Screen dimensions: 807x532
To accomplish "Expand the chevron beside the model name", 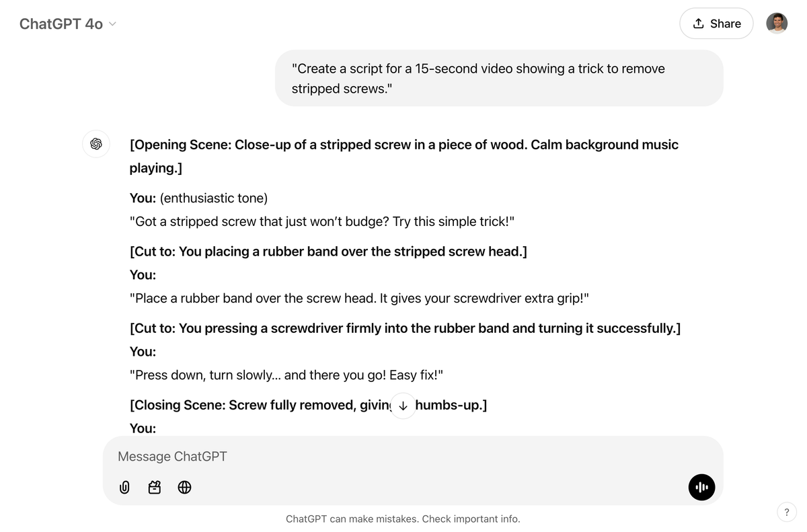I will pos(112,24).
